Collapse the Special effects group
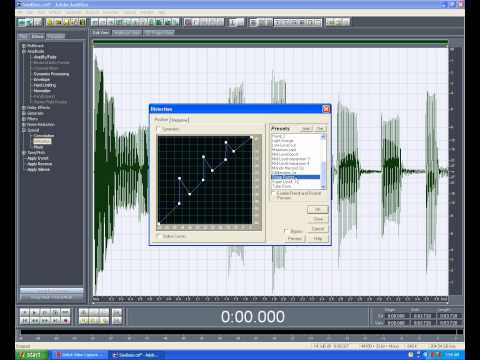This screenshot has width=480, height=360. [x=24, y=130]
